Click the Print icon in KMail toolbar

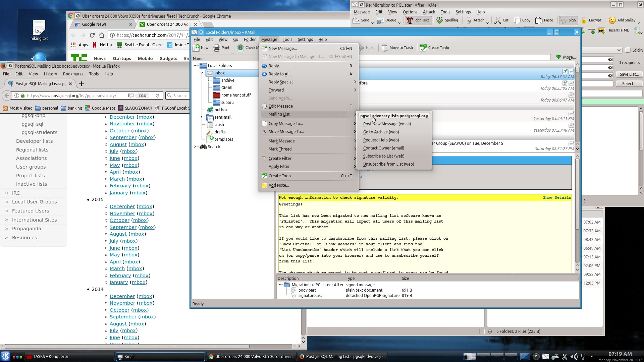[x=217, y=48]
